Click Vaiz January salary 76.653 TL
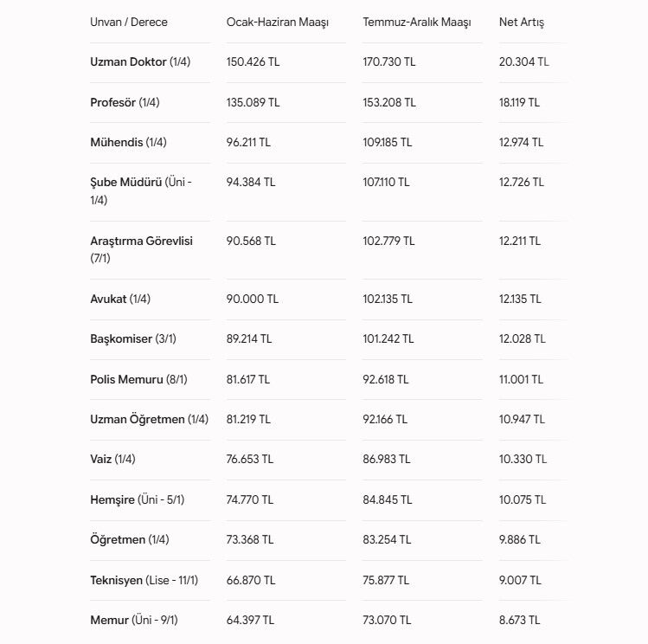 coord(250,460)
